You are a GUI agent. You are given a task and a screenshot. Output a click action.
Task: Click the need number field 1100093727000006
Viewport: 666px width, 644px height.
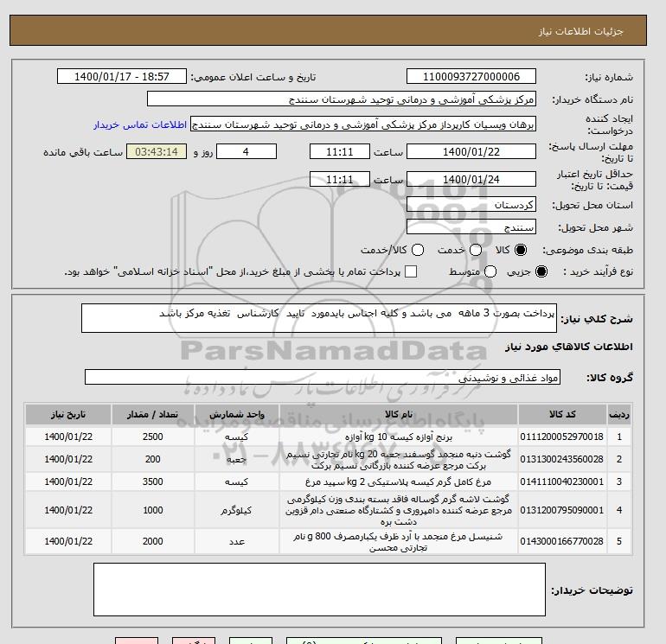(x=471, y=76)
